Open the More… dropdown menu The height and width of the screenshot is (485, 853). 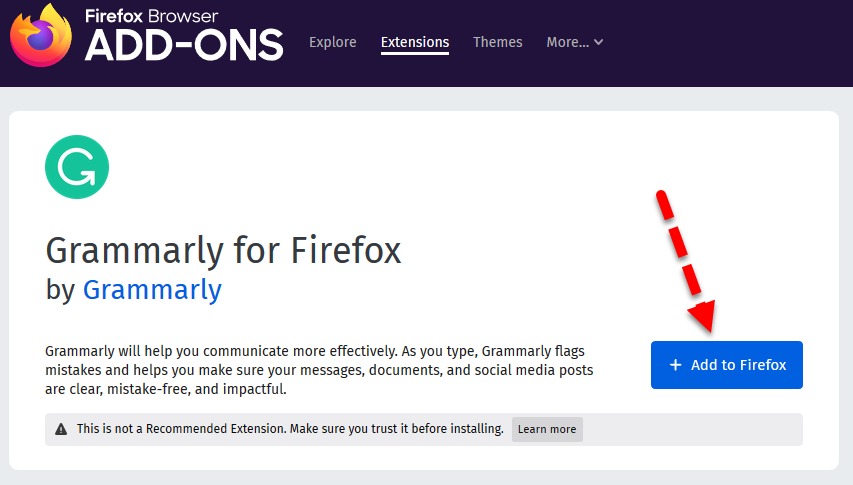coord(574,42)
